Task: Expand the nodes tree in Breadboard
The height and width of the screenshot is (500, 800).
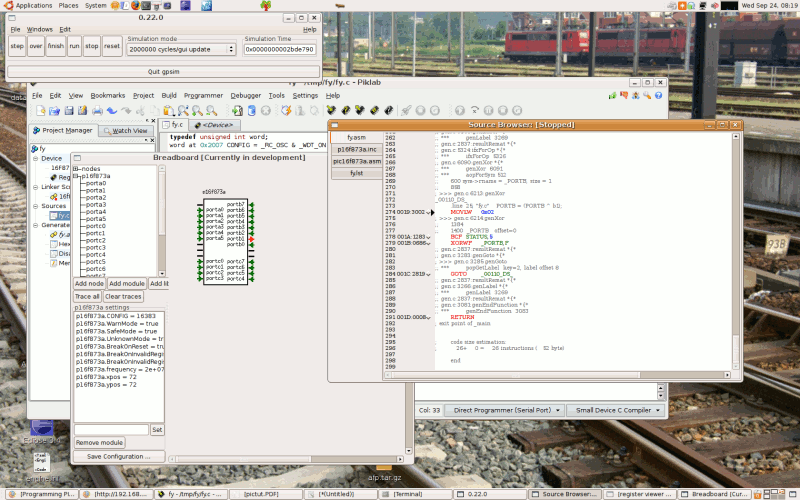Action: click(x=76, y=169)
